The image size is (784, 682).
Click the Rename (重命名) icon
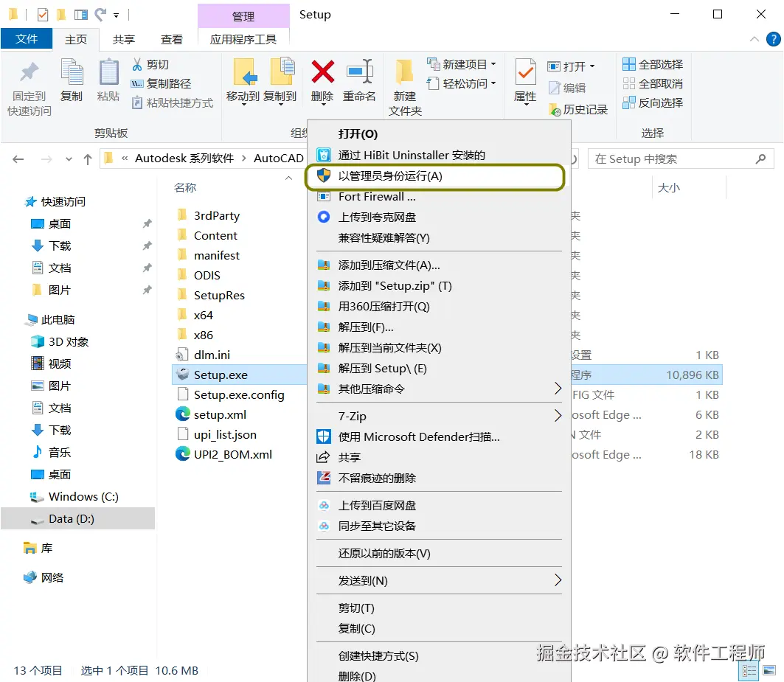click(x=359, y=72)
